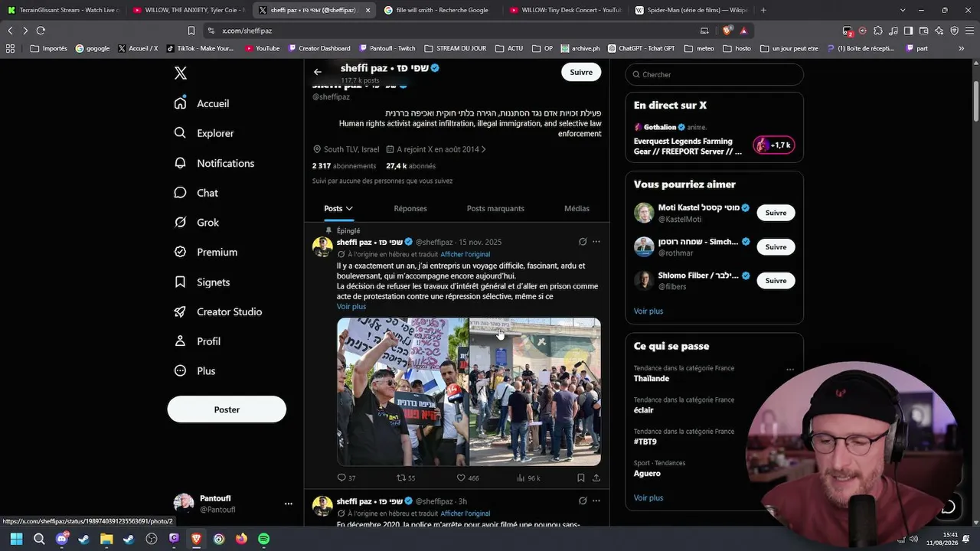
Task: Open File Explorer from the taskbar
Action: tap(106, 539)
